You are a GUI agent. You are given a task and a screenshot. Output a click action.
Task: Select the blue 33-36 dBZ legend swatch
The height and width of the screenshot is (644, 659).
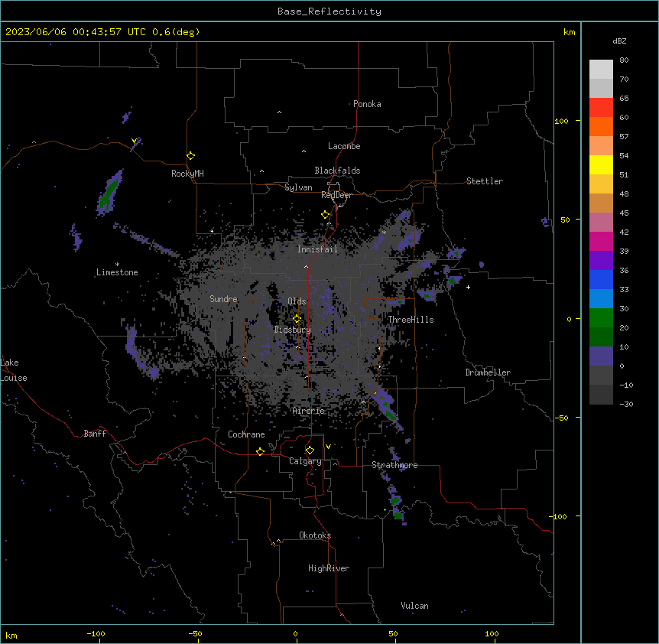click(601, 280)
